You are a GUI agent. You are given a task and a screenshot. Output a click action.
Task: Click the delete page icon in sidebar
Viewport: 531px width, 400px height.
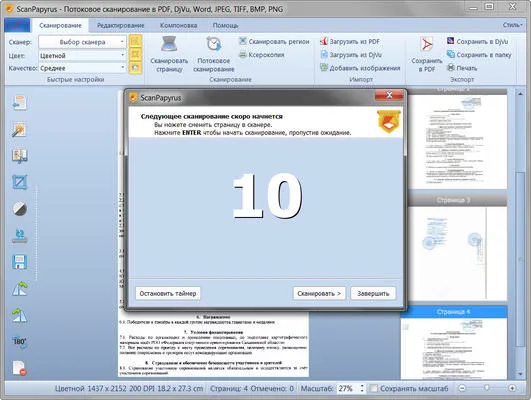[x=19, y=368]
